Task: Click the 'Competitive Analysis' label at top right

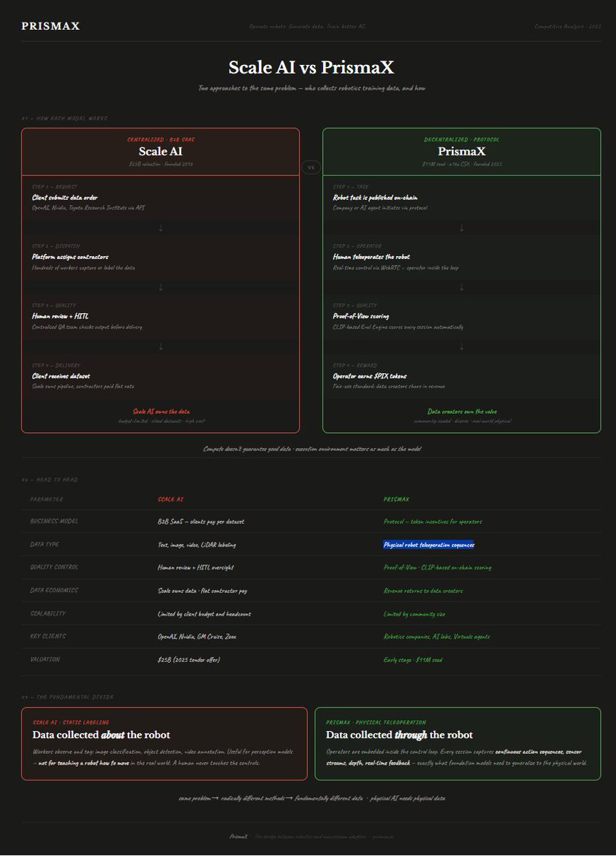Action: (568, 26)
